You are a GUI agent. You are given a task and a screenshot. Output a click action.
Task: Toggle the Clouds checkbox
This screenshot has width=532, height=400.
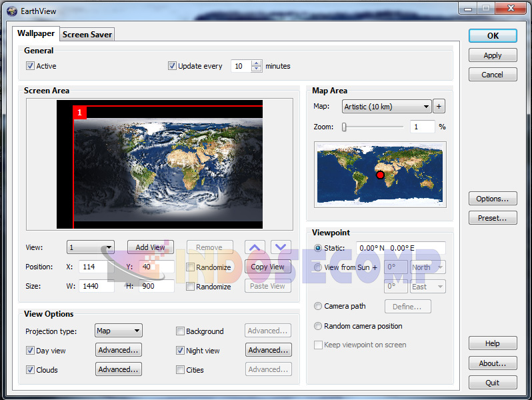[30, 370]
